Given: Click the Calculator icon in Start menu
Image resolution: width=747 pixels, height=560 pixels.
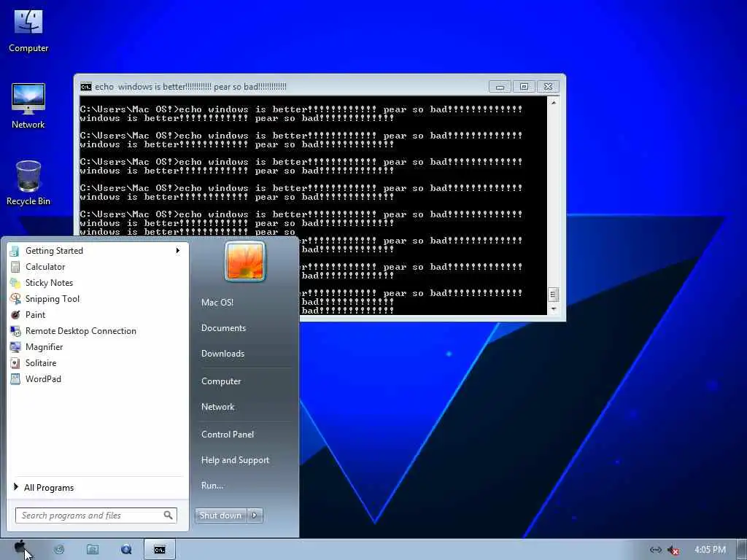Looking at the screenshot, I should point(15,267).
